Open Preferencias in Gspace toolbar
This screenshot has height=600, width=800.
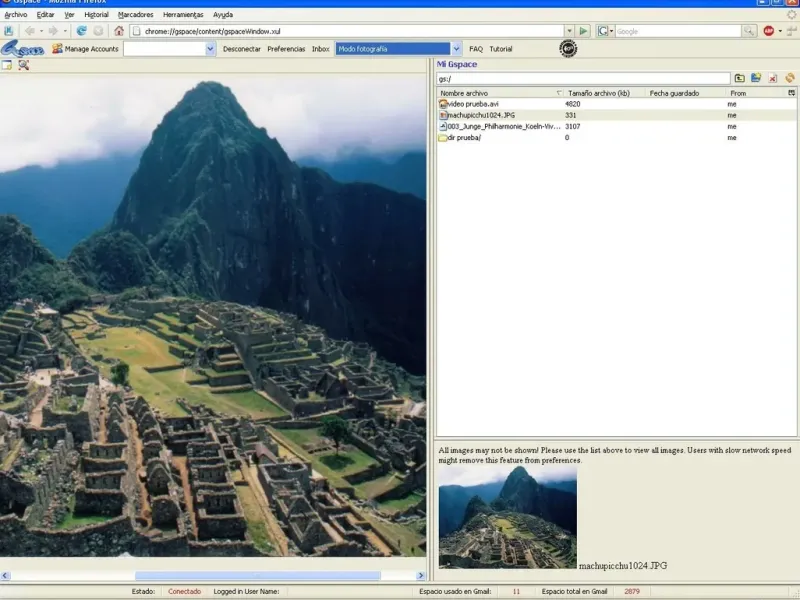click(286, 48)
